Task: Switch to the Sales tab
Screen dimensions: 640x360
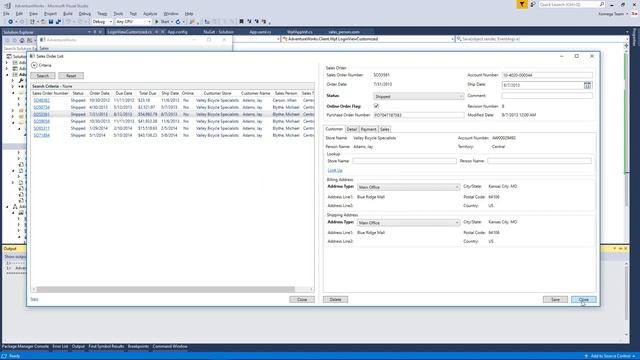Action: click(384, 129)
